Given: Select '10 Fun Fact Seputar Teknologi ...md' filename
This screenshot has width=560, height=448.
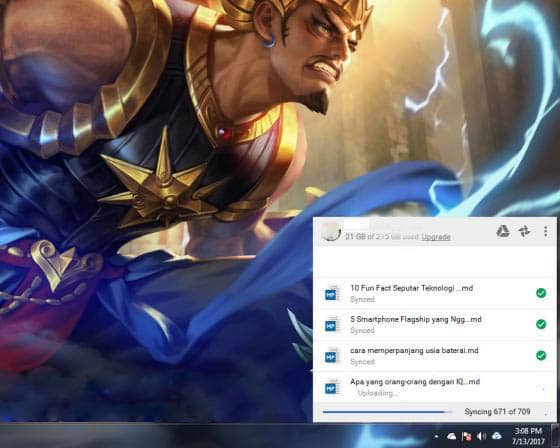Looking at the screenshot, I should click(x=411, y=288).
